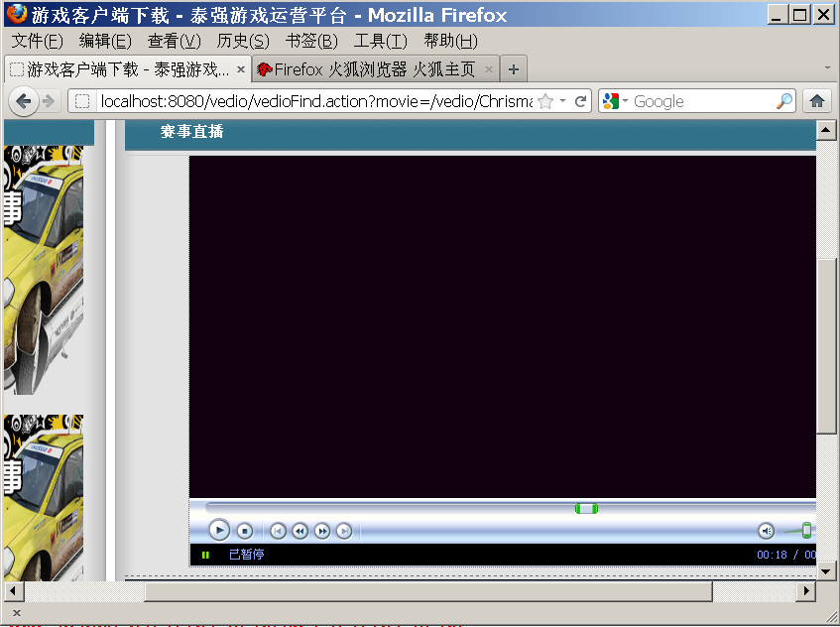This screenshot has height=627, width=840.
Task: Click the Firefox logo in the title bar
Action: tap(17, 15)
